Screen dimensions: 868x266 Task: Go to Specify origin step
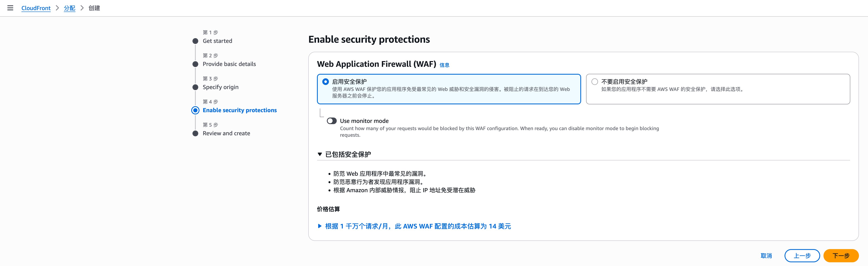(220, 87)
